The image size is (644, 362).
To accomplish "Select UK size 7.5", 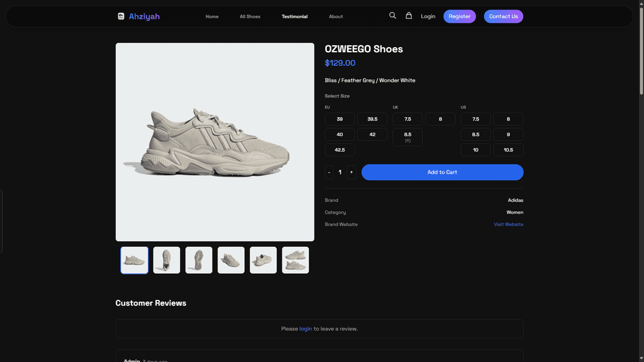I will (408, 119).
